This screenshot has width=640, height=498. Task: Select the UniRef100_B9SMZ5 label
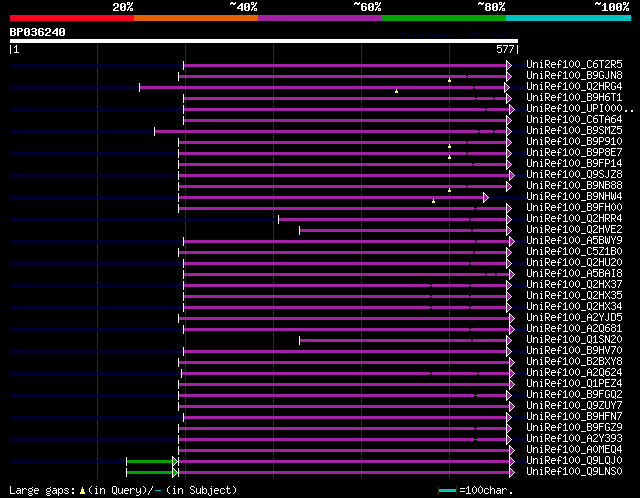(x=574, y=131)
